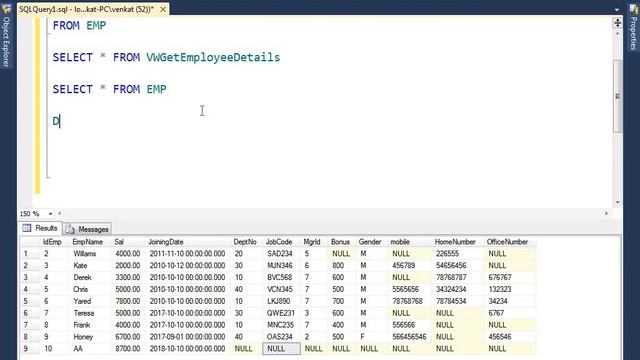Click the 54656456 home number cell

[458, 266]
